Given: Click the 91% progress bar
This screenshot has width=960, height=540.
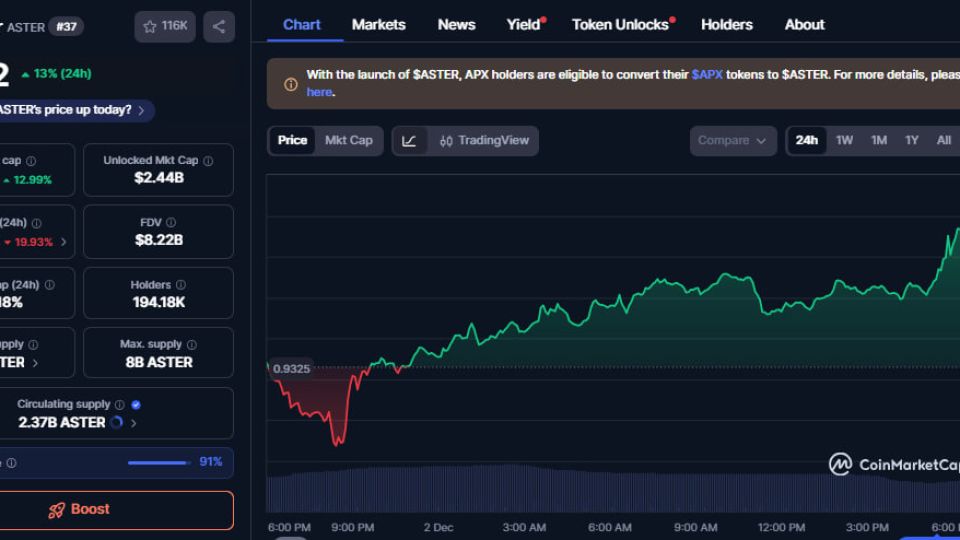Looking at the screenshot, I should coord(158,463).
